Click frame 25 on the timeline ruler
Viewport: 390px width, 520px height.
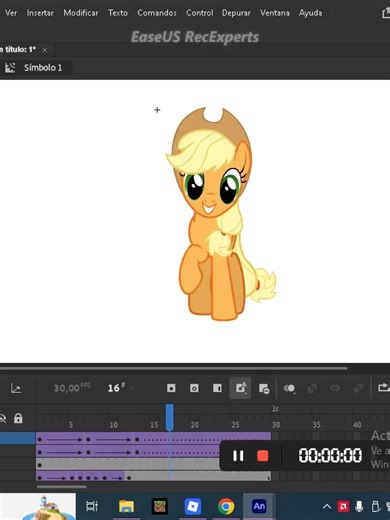(x=235, y=425)
